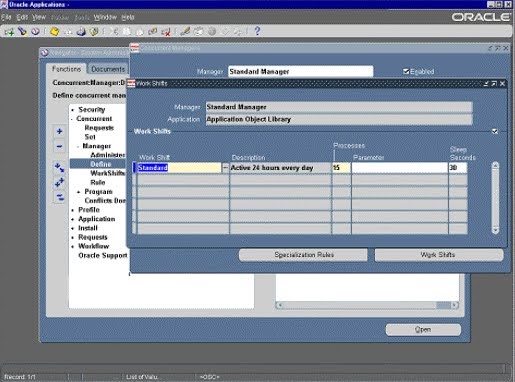Switch to the Documents tab in Navigator

pos(108,69)
